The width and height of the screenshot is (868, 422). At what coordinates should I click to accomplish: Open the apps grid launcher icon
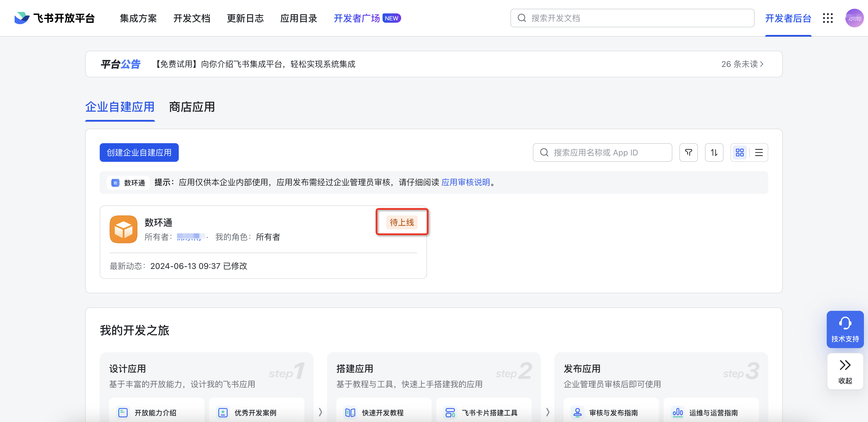(x=828, y=18)
